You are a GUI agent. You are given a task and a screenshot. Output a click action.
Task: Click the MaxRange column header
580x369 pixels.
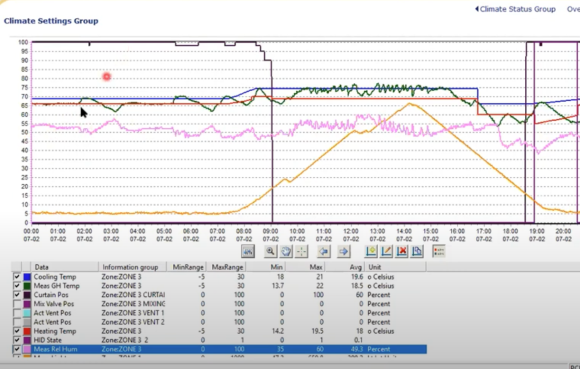click(227, 267)
